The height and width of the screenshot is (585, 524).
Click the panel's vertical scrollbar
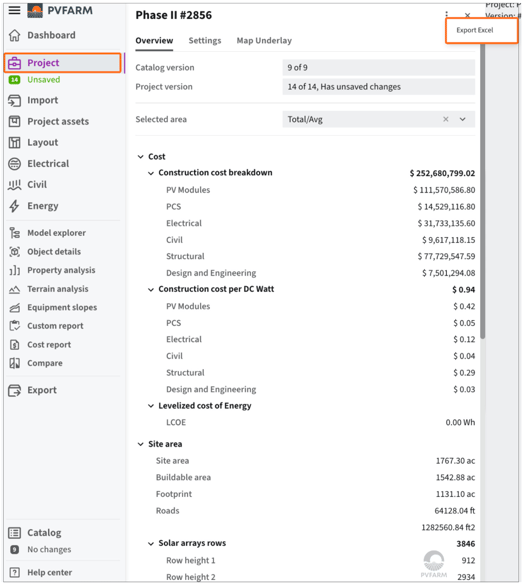pyautogui.click(x=483, y=190)
